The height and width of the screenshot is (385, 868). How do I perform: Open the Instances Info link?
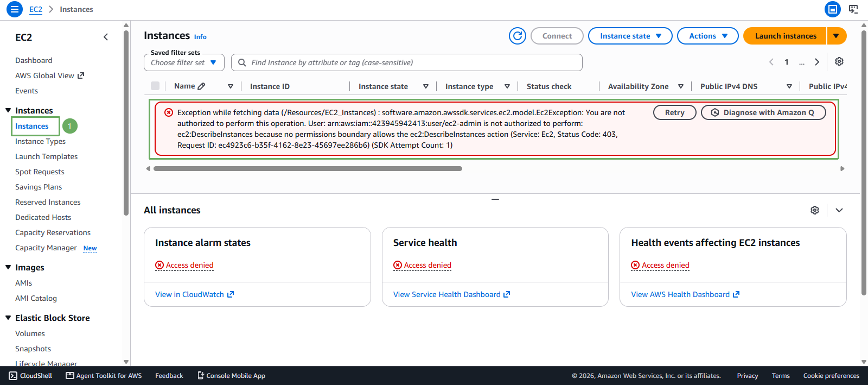tap(200, 37)
